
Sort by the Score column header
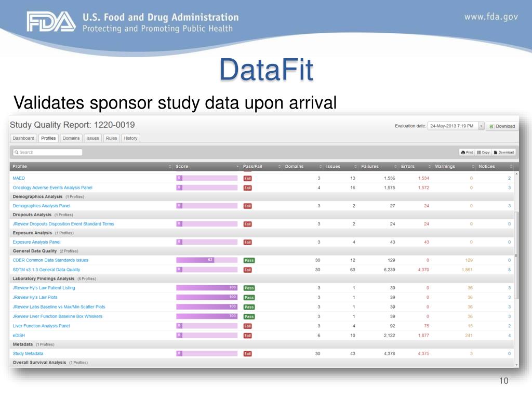pos(207,167)
